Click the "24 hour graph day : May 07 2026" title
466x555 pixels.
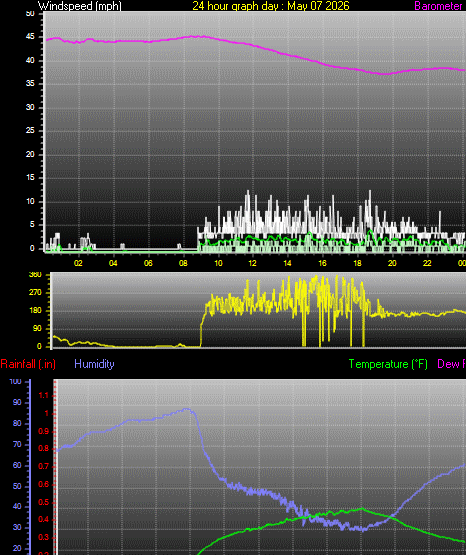(271, 6)
